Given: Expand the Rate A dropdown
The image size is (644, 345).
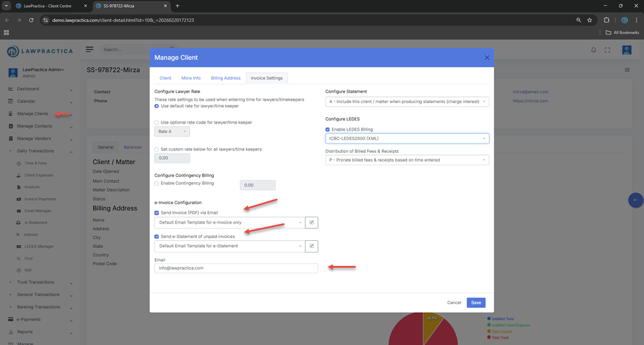Looking at the screenshot, I should (172, 132).
